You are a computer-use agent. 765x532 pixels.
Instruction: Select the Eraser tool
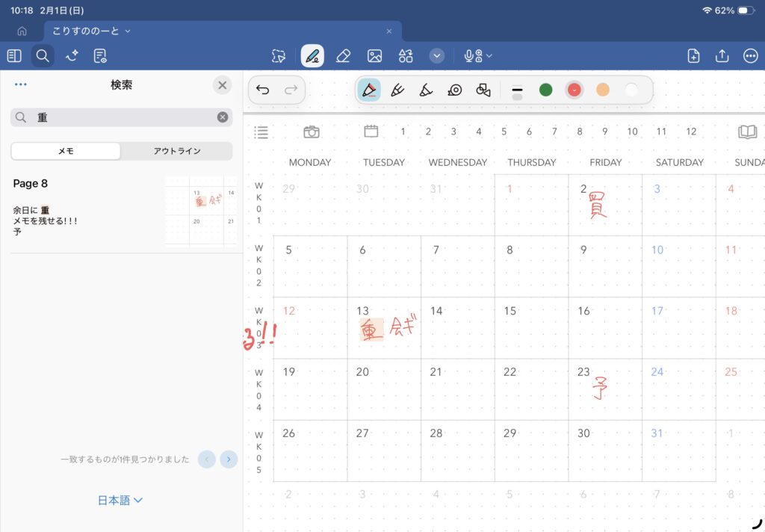(x=343, y=56)
